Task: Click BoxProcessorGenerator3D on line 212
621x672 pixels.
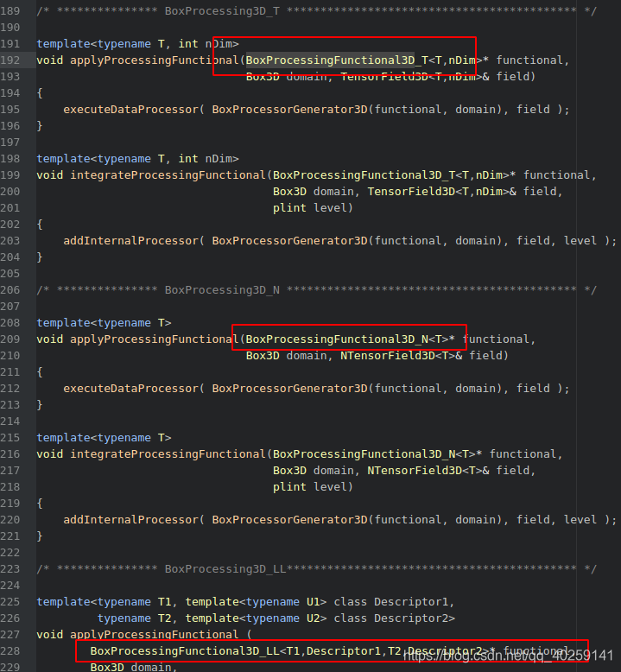Action: [289, 389]
